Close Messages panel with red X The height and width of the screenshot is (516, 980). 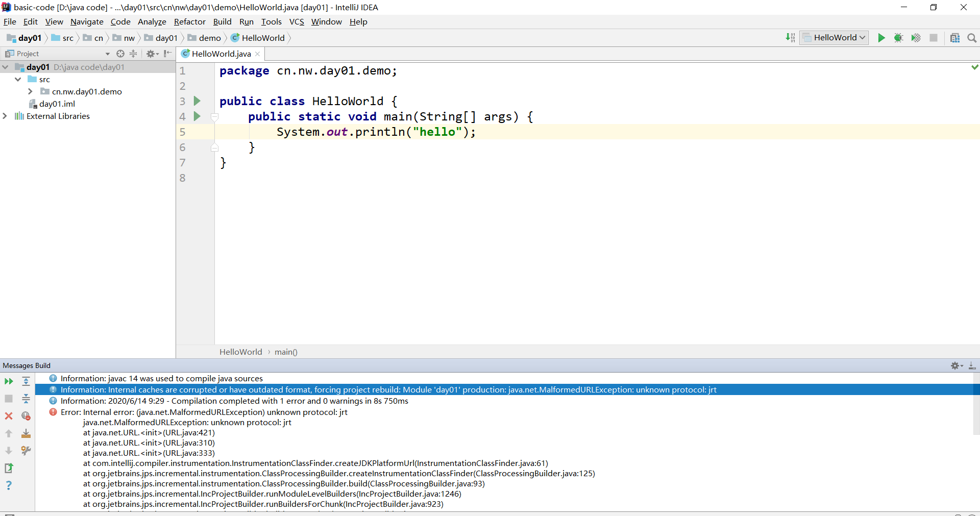(9, 416)
